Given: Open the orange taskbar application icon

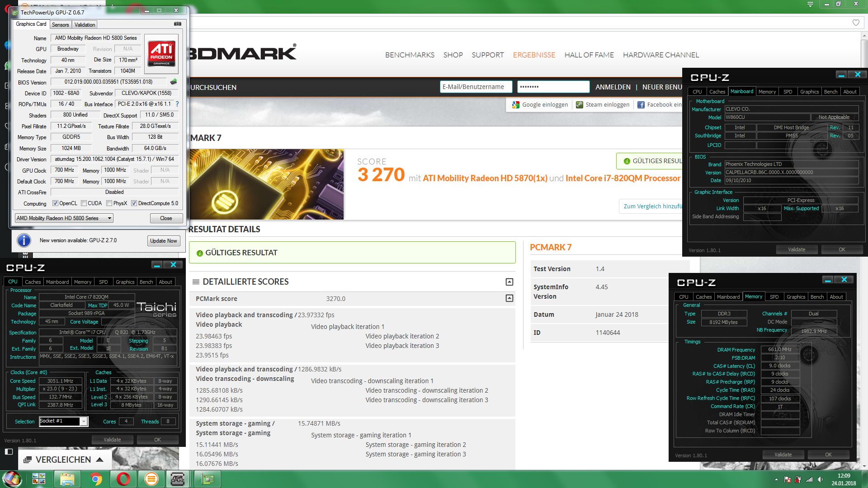Looking at the screenshot, I should tap(151, 479).
